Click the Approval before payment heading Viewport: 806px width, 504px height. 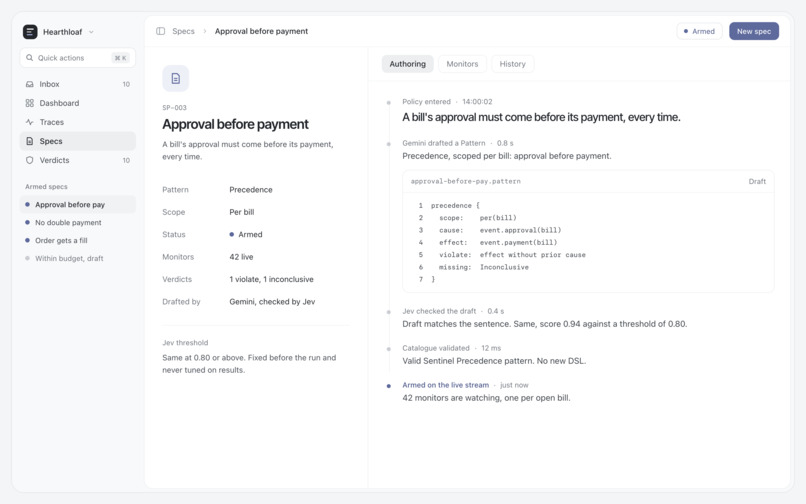coord(235,124)
